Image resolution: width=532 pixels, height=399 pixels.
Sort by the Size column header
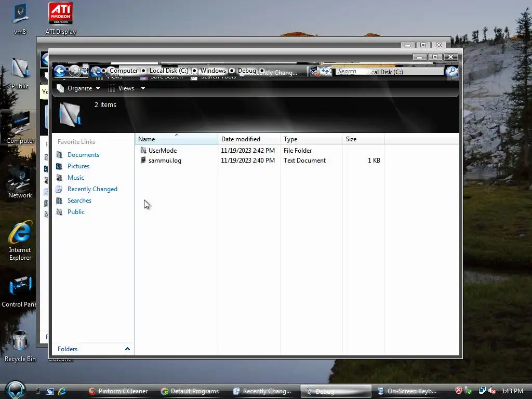363,139
